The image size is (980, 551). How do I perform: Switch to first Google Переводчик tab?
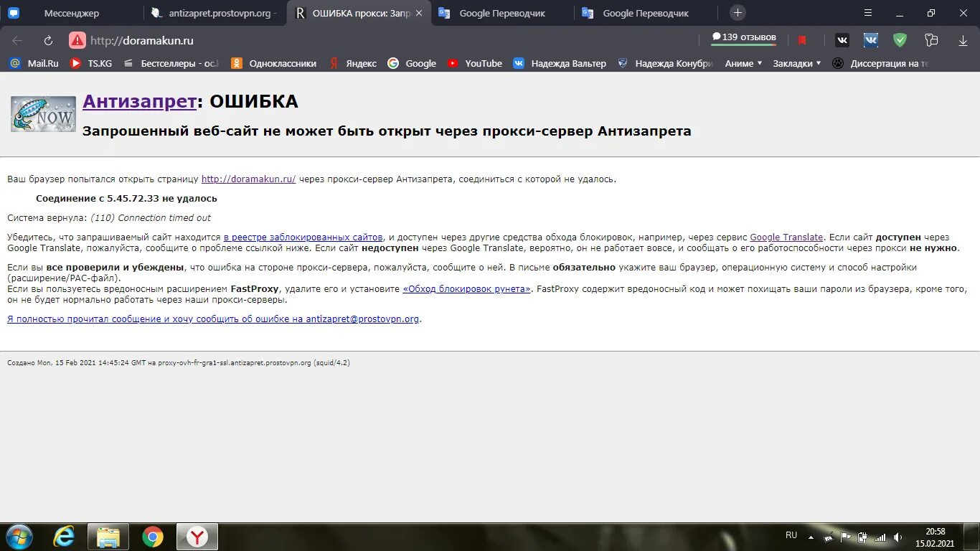coord(502,13)
